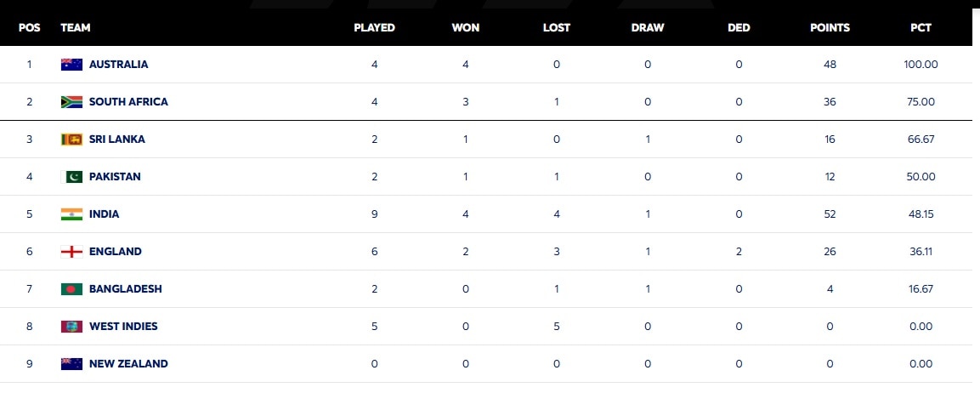Click the DRAW column header
The height and width of the screenshot is (393, 980).
click(x=648, y=27)
